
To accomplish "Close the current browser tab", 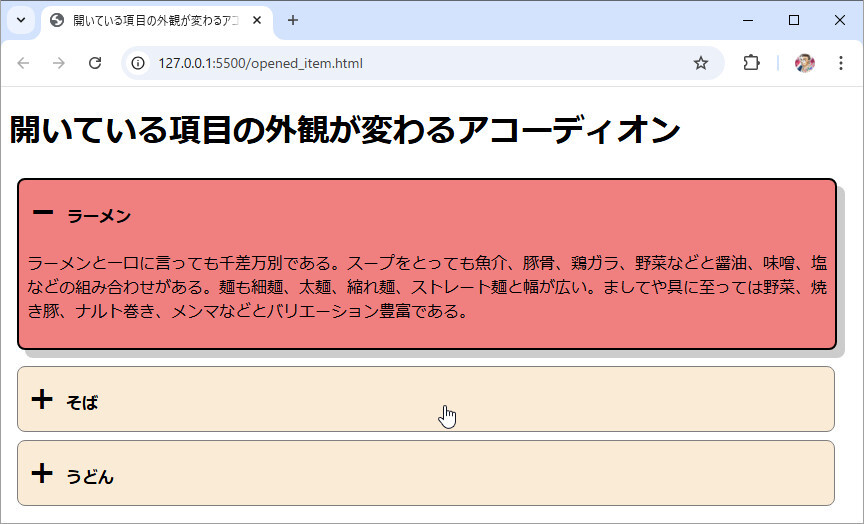I will 258,20.
